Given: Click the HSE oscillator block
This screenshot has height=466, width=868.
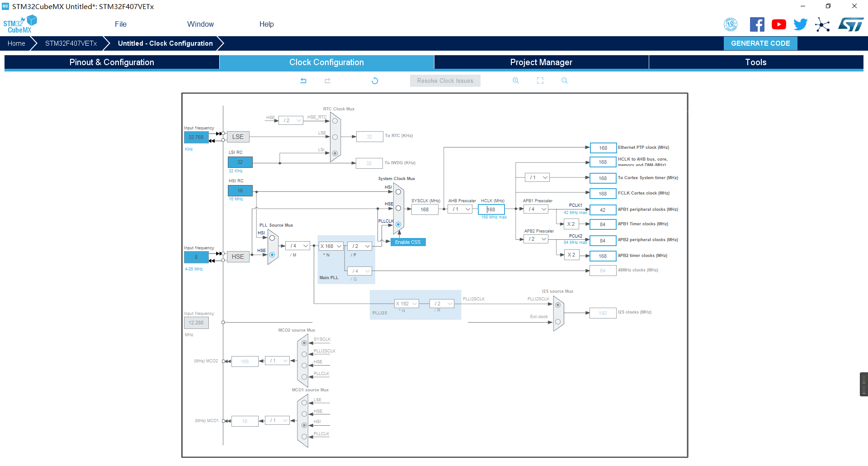Looking at the screenshot, I should tap(238, 257).
